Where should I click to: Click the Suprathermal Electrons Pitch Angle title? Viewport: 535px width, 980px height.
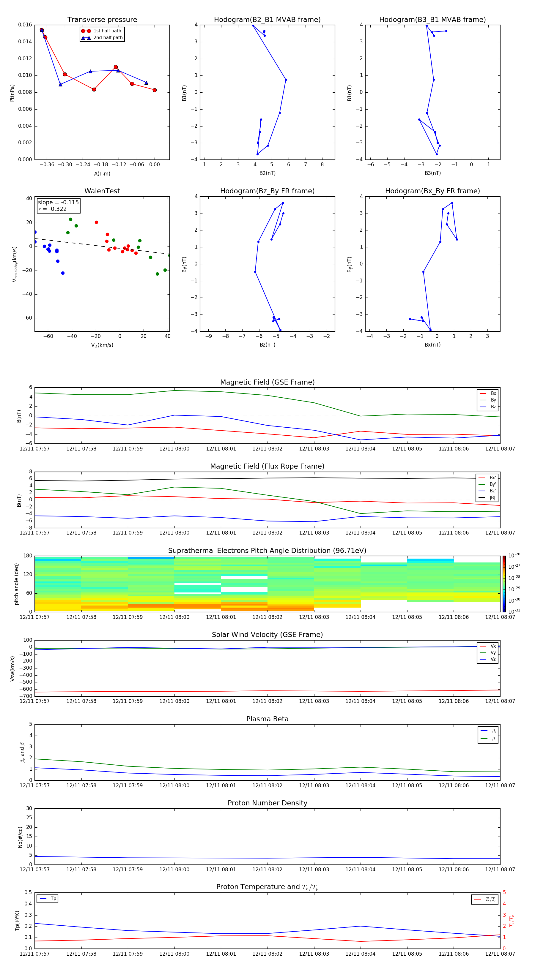[267, 551]
